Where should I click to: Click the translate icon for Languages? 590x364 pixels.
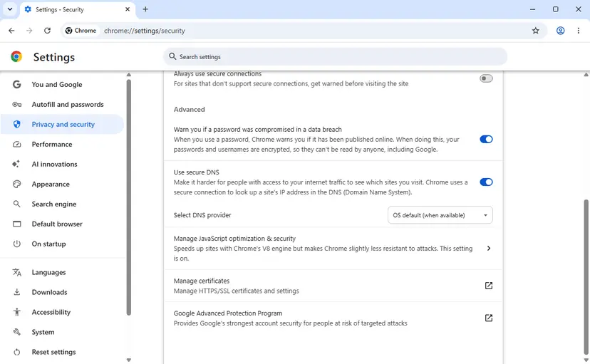[x=16, y=272]
